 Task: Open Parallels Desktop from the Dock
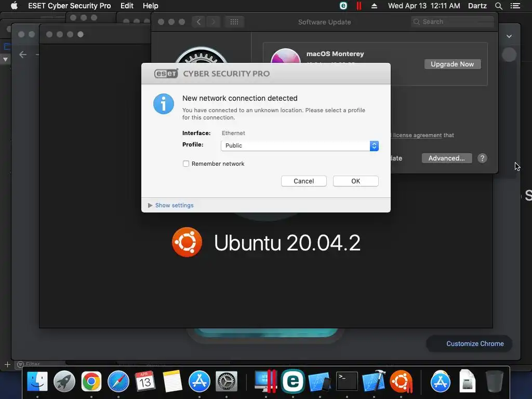click(x=266, y=381)
